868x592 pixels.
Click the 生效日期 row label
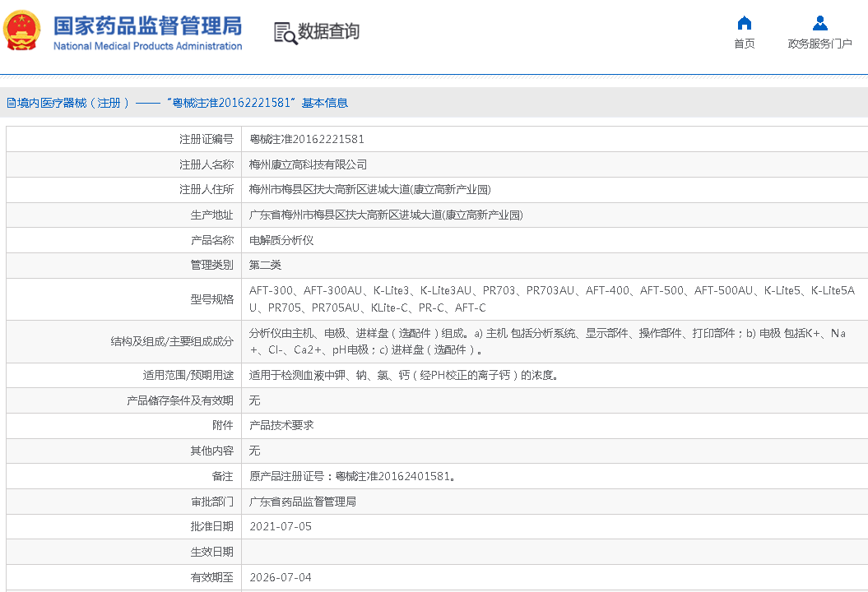click(x=212, y=553)
